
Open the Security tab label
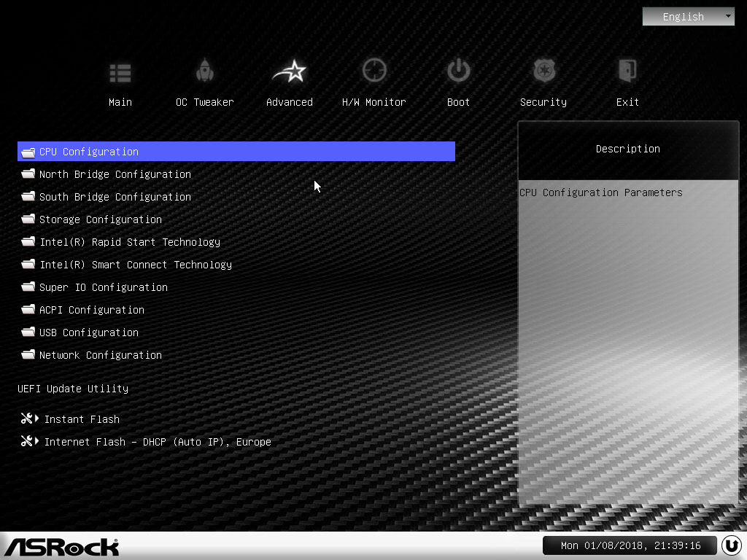(x=543, y=102)
